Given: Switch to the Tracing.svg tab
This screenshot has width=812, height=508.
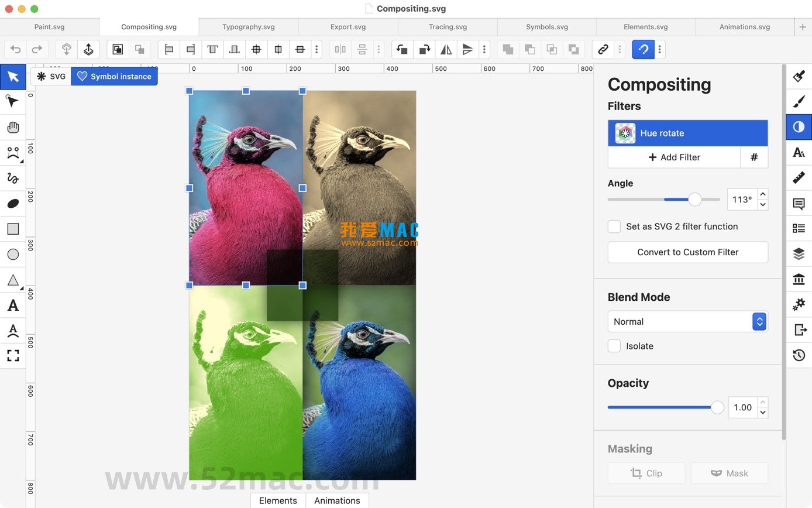Looking at the screenshot, I should point(448,27).
